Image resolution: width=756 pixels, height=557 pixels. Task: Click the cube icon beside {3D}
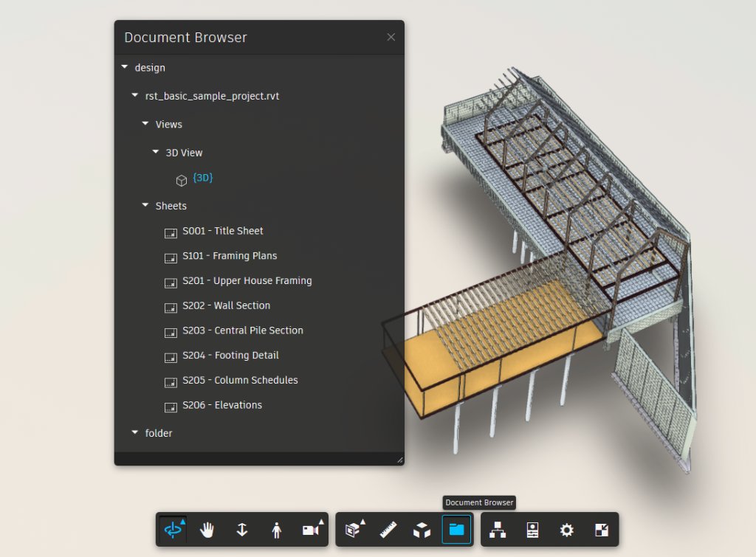point(182,180)
